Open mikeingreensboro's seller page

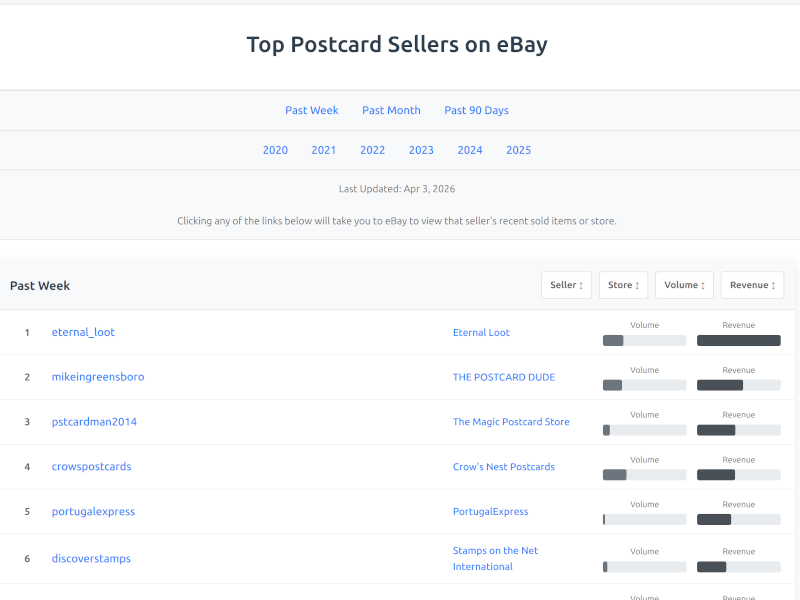97,376
